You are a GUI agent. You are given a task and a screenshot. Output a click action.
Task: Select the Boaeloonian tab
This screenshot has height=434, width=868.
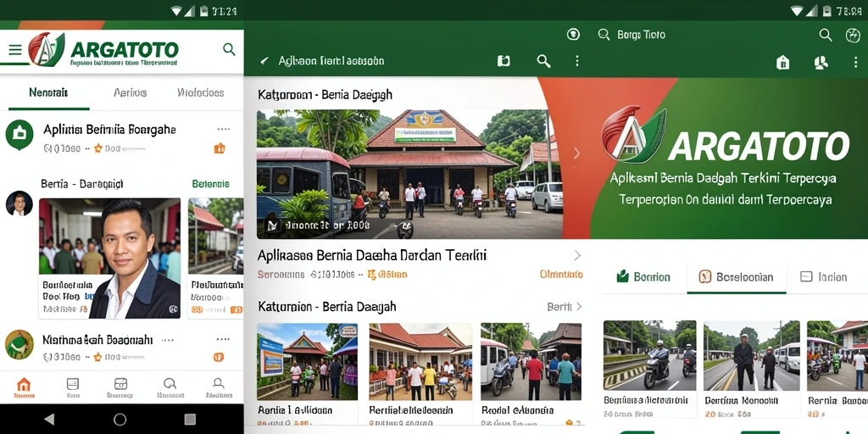point(737,277)
